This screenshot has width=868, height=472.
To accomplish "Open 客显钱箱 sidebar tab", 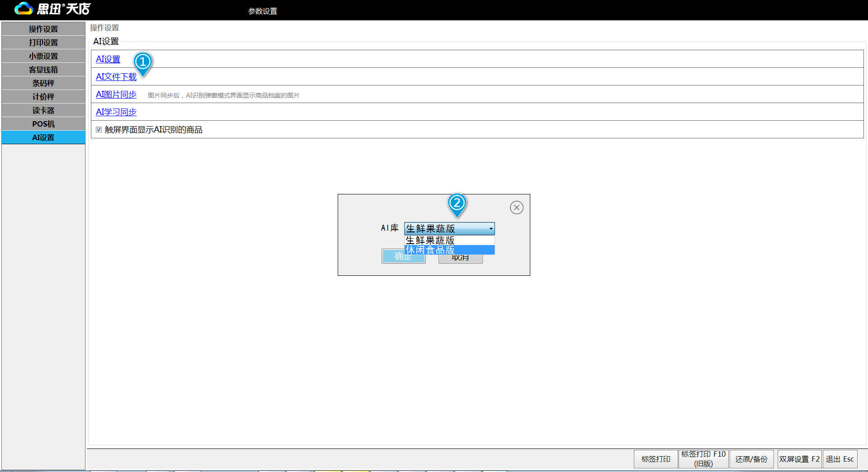I will [x=43, y=70].
